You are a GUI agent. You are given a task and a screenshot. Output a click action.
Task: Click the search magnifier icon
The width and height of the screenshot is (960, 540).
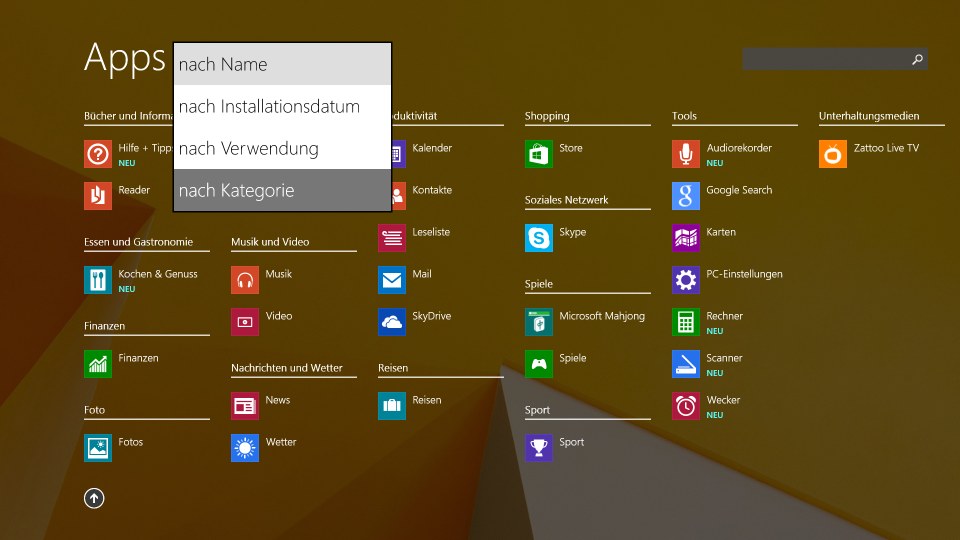[x=917, y=59]
